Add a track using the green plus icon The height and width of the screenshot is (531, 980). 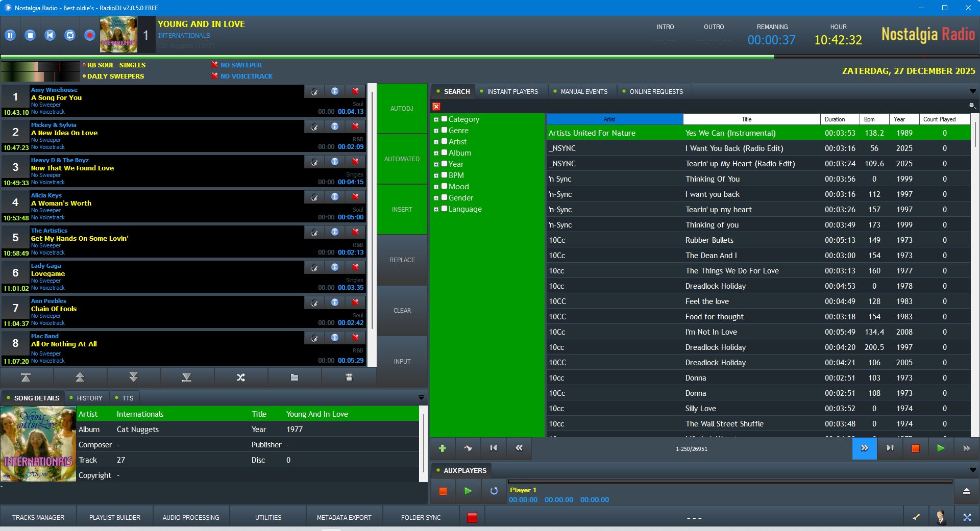[x=442, y=448]
